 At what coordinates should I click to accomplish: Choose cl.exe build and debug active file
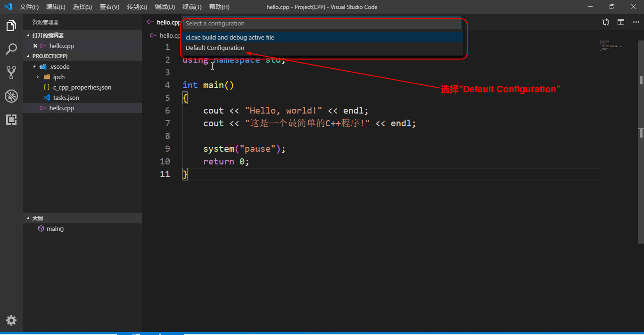[322, 37]
